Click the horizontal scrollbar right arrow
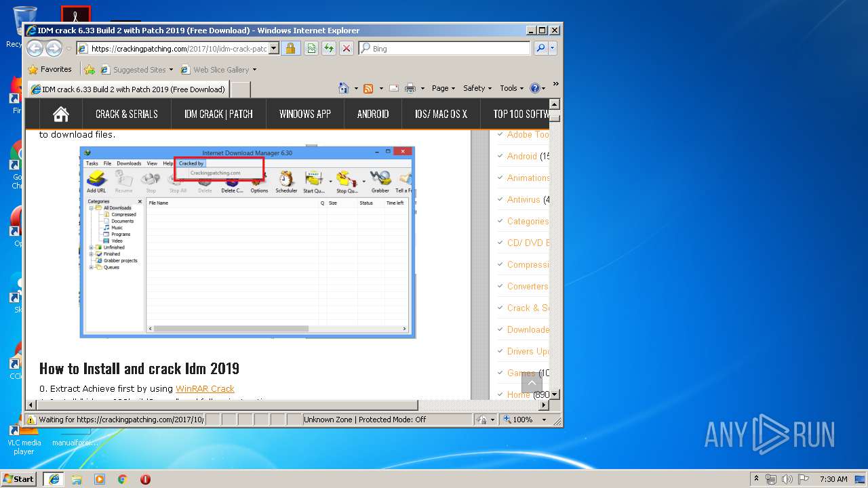Viewport: 868px width, 488px height. tap(542, 405)
